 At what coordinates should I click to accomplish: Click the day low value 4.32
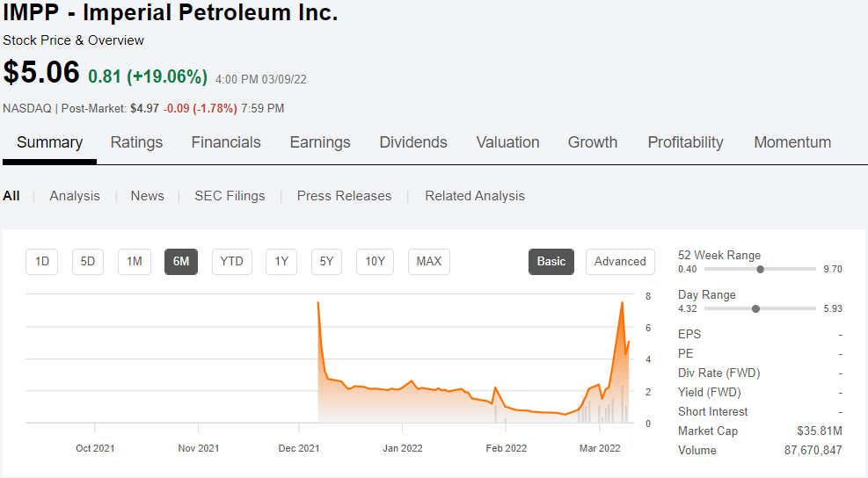click(x=688, y=308)
